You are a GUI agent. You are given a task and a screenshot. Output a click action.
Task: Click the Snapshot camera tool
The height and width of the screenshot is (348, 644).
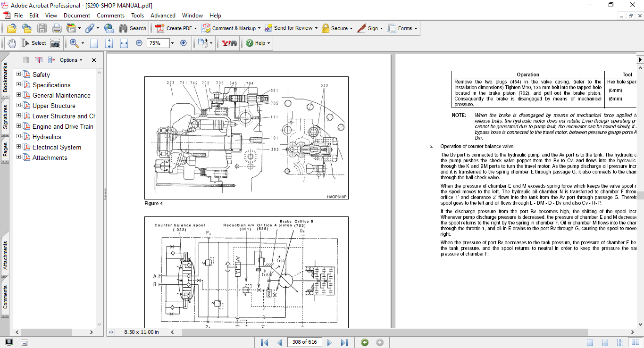click(x=55, y=43)
